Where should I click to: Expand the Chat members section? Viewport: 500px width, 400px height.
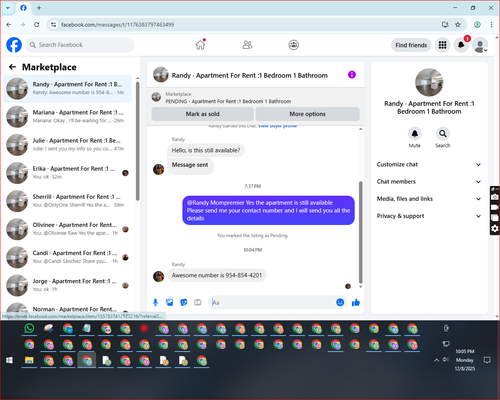pos(429,182)
